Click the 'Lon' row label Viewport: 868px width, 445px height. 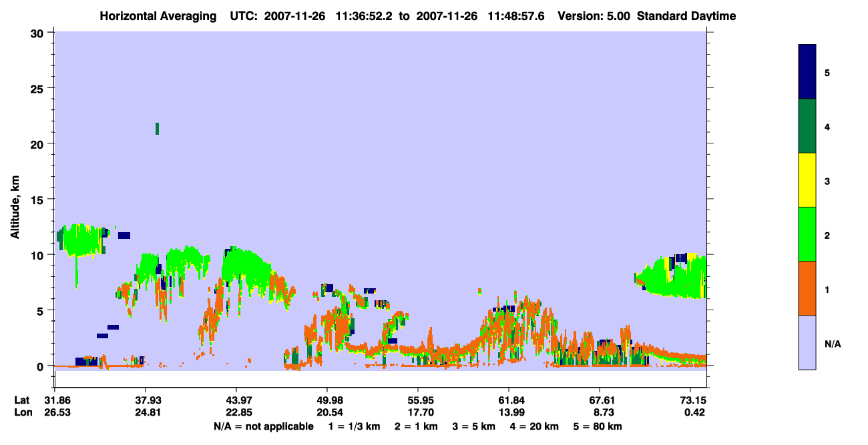[21, 412]
